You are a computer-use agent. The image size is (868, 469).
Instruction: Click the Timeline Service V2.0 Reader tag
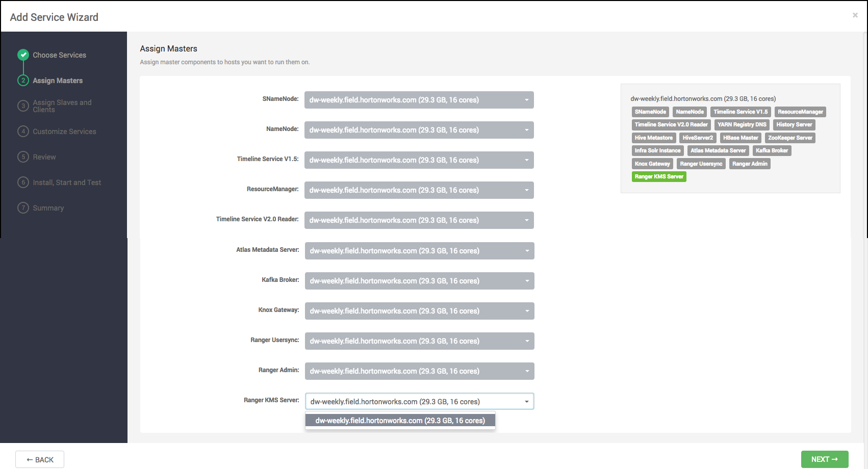pos(671,124)
